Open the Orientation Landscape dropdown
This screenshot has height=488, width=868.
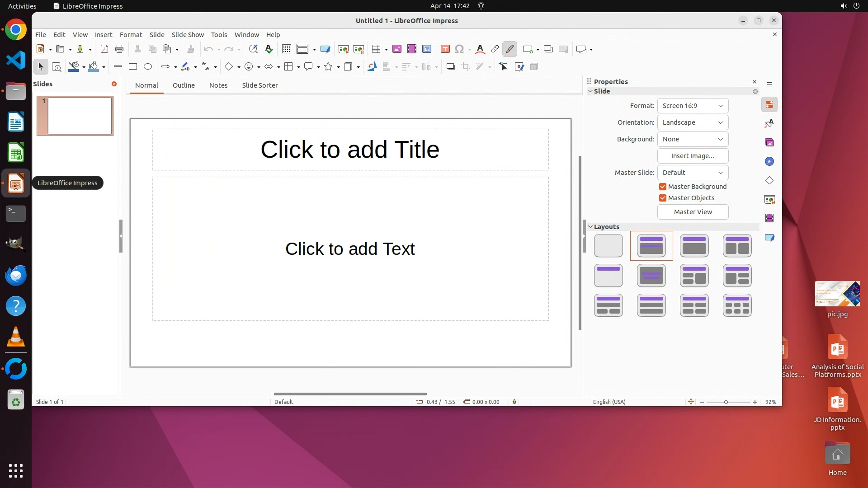[693, 122]
